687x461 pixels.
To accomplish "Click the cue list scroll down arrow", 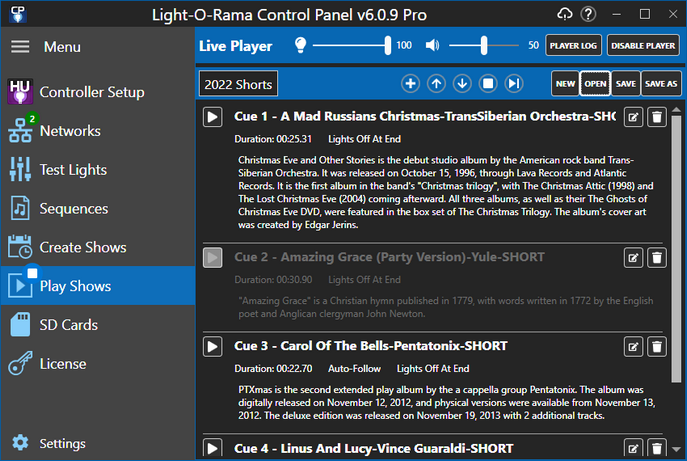I will click(676, 449).
